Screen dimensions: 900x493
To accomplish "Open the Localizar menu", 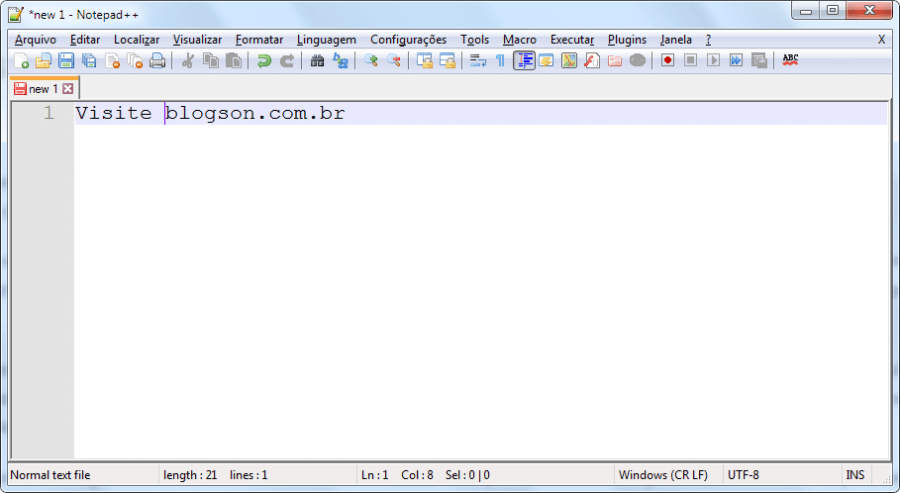I will coord(137,40).
